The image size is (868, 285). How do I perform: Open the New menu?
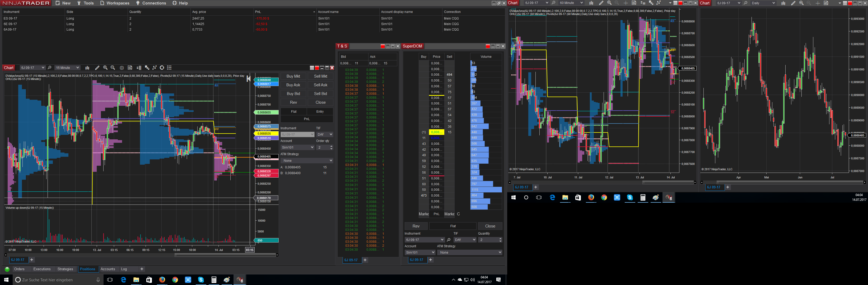pos(63,3)
